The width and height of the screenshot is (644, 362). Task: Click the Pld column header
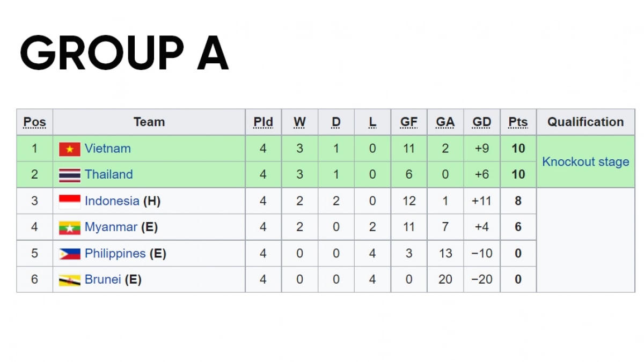(x=263, y=122)
